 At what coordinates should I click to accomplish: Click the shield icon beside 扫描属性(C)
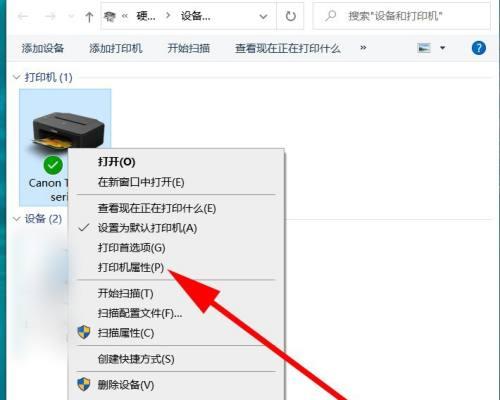(84, 332)
